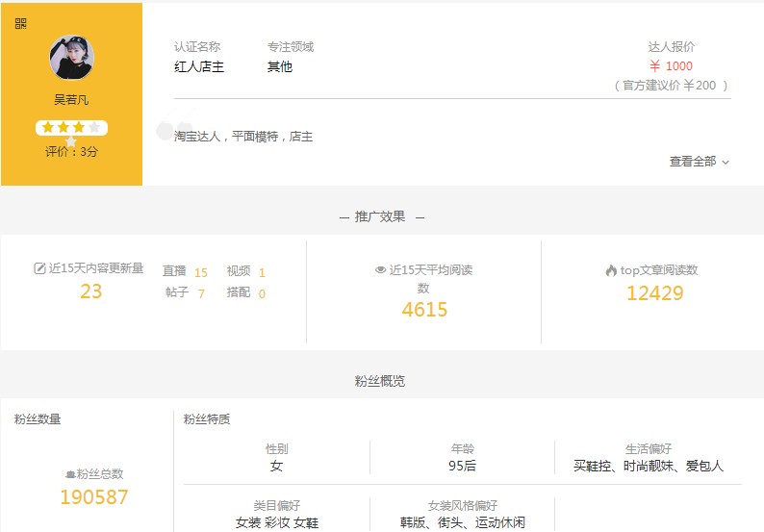Select the 红人店主 certification name
The height and width of the screenshot is (532, 764).
(x=199, y=66)
